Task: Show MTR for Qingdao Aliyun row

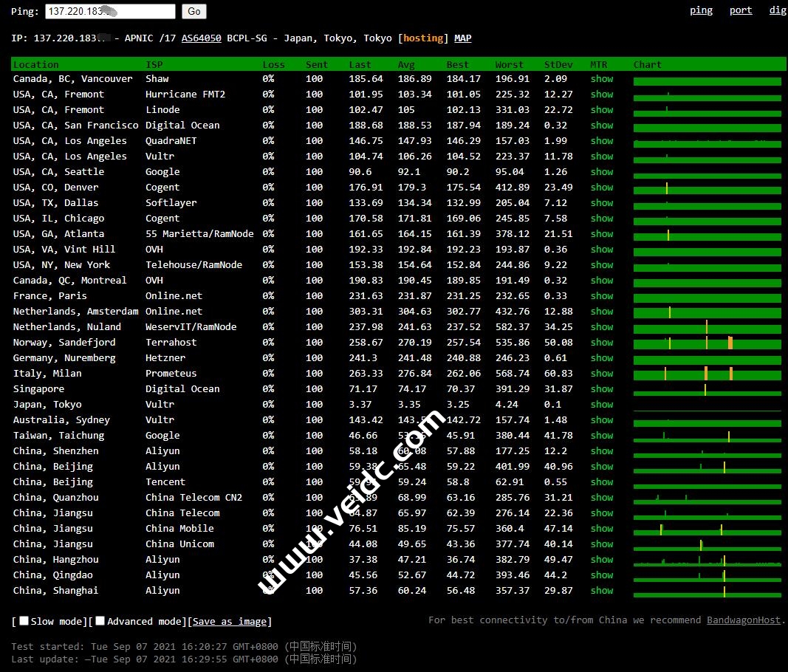Action: click(602, 575)
